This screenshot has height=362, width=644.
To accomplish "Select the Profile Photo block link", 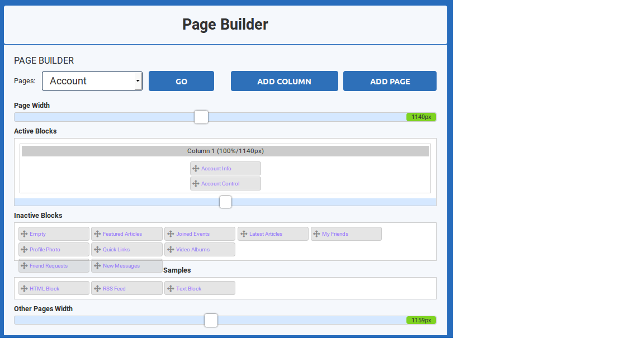I will (x=45, y=250).
